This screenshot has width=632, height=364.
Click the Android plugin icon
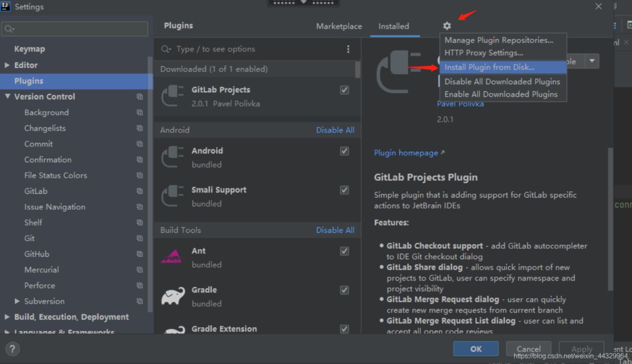point(172,157)
